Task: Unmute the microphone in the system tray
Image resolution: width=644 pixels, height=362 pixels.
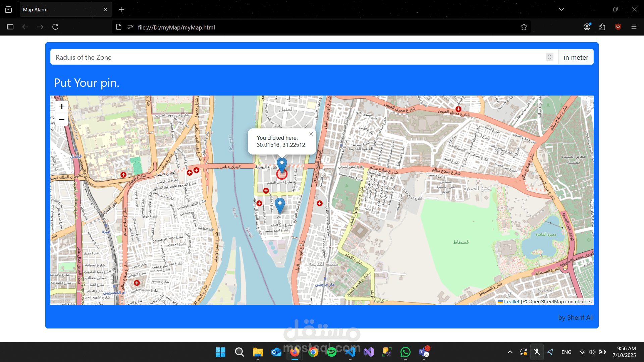Action: point(537,352)
